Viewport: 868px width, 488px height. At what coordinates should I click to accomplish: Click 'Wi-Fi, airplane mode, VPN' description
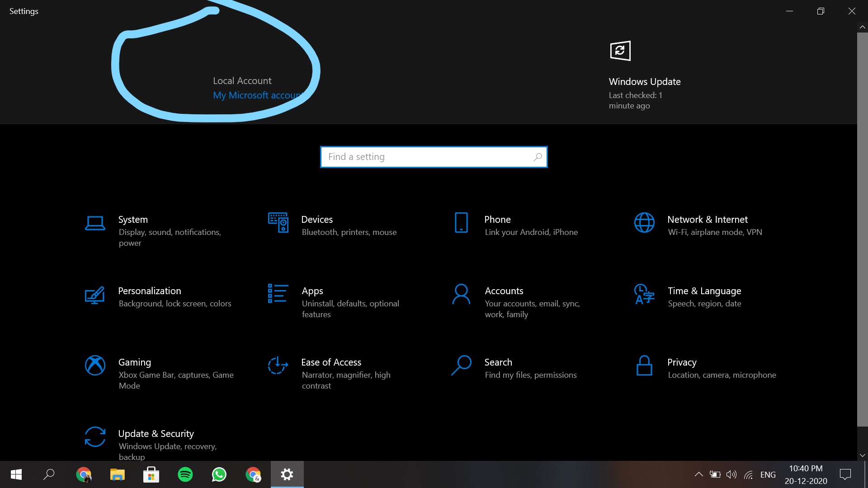click(x=715, y=232)
